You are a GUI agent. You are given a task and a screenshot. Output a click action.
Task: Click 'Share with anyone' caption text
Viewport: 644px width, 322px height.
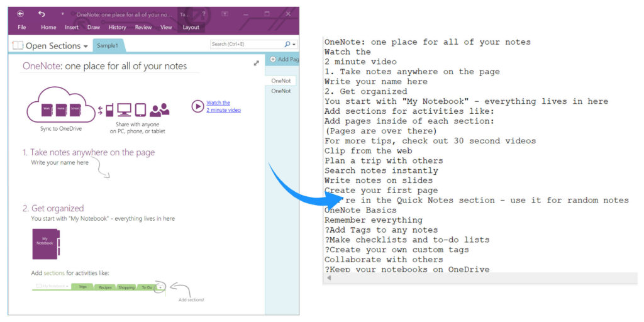pyautogui.click(x=138, y=124)
